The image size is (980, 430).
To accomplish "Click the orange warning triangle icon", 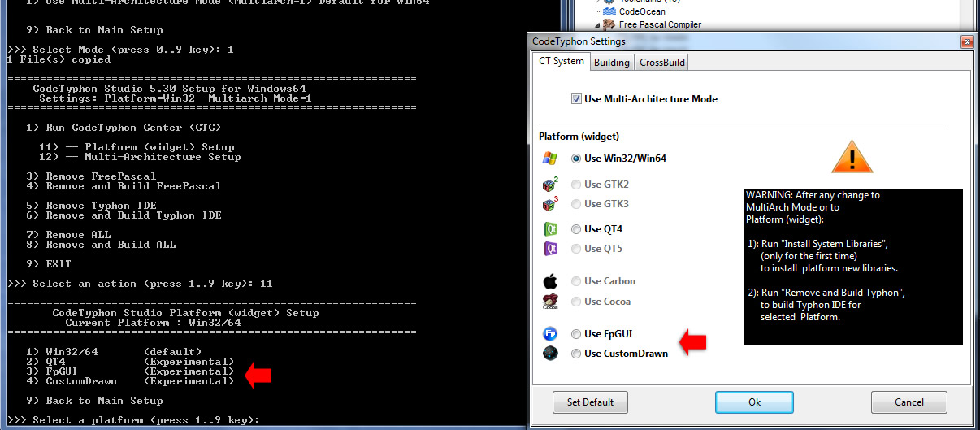I will pos(852,155).
